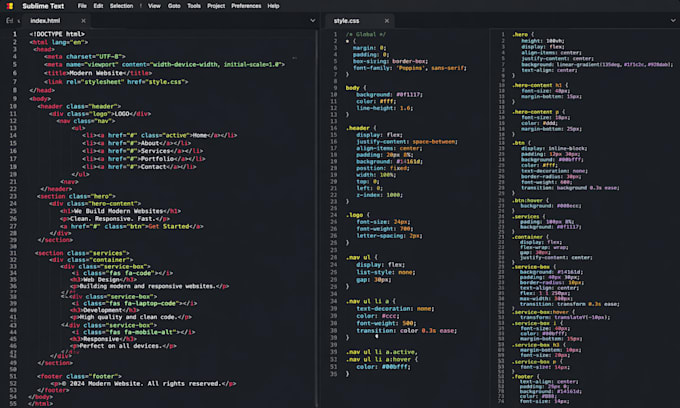This screenshot has width=680, height=408.
Task: Click the "2024 Modern Website. All rights reserved." line
Action: [x=143, y=384]
